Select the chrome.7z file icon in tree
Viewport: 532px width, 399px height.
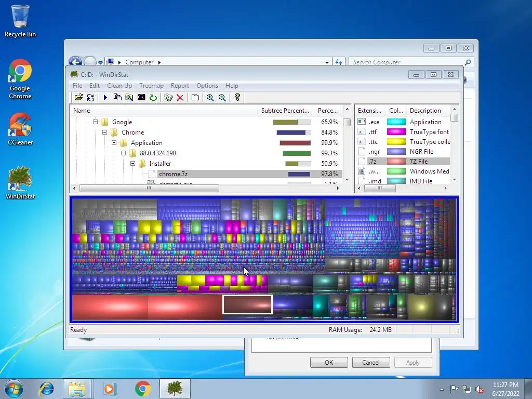coord(152,174)
